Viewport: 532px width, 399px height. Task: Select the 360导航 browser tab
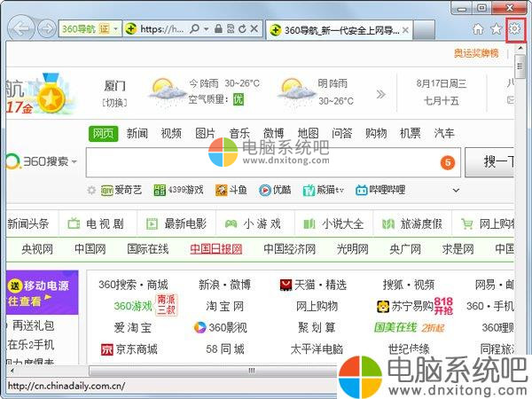[340, 30]
